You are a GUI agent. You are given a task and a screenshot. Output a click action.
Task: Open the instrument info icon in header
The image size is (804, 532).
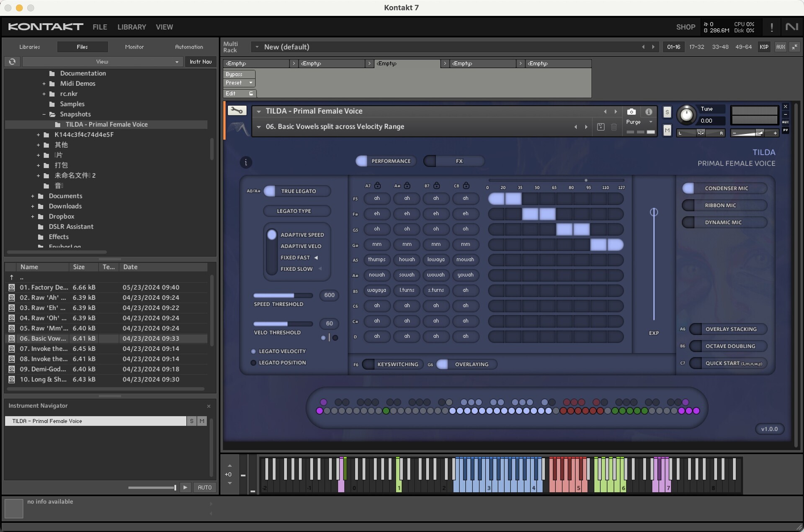point(649,112)
